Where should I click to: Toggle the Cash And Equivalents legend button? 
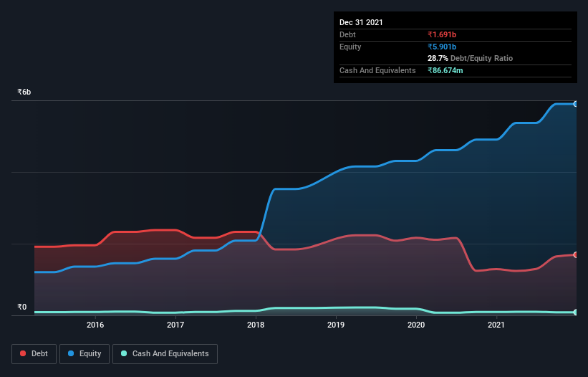click(x=165, y=354)
